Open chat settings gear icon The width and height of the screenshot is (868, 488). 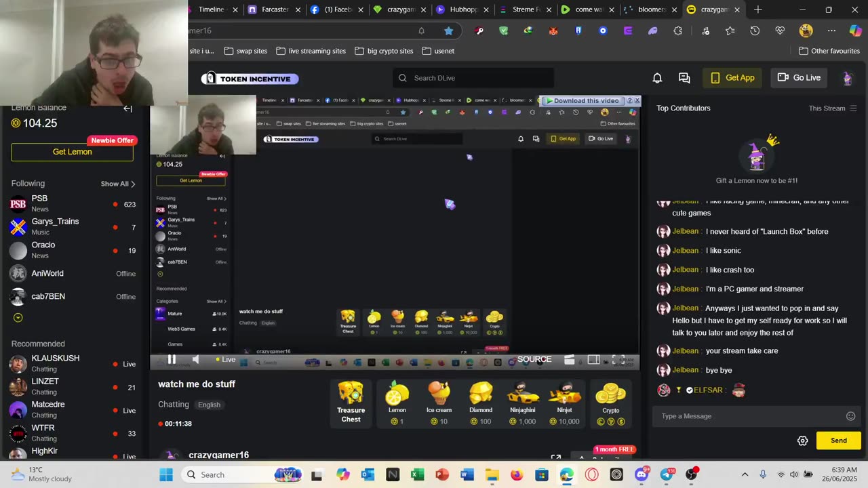[802, 441]
